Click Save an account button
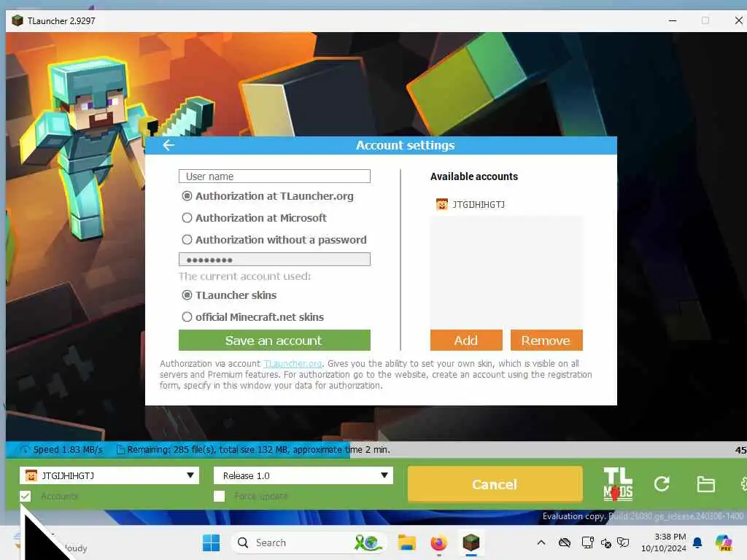Image resolution: width=747 pixels, height=560 pixels. point(274,341)
